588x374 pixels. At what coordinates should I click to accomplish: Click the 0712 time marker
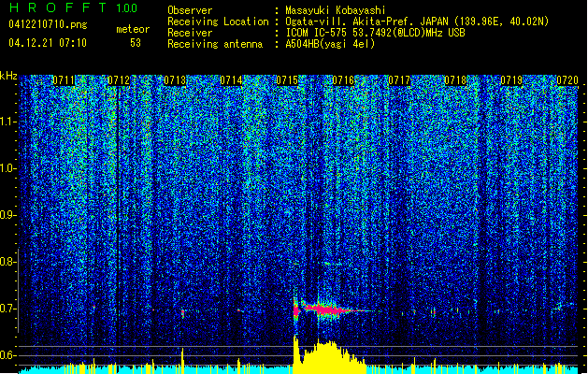point(119,80)
